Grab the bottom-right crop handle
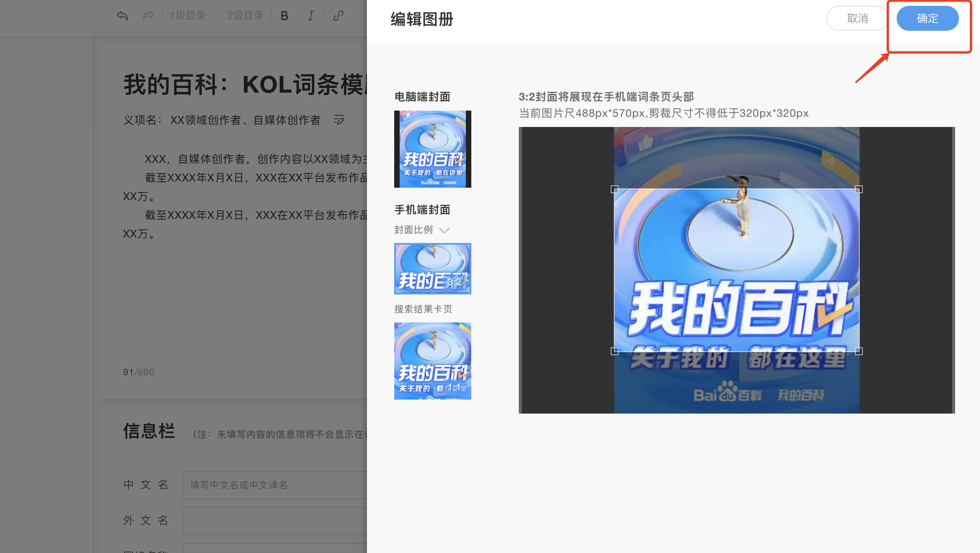The image size is (980, 553). (859, 351)
